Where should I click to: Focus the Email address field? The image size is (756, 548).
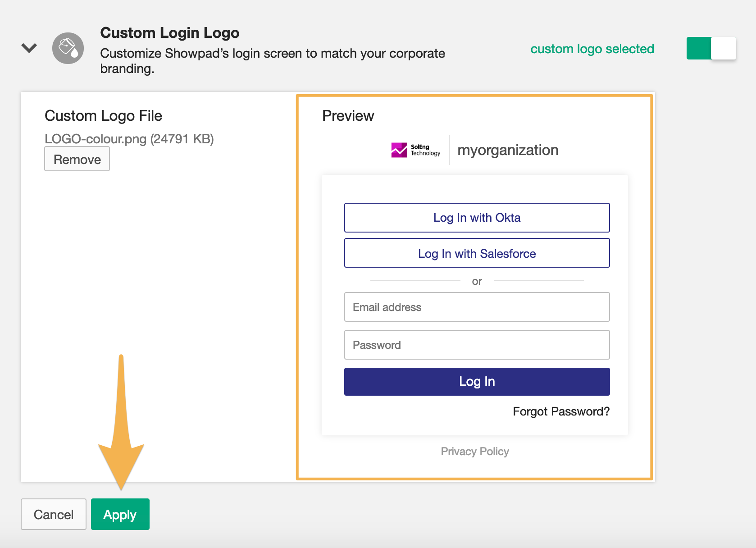477,307
